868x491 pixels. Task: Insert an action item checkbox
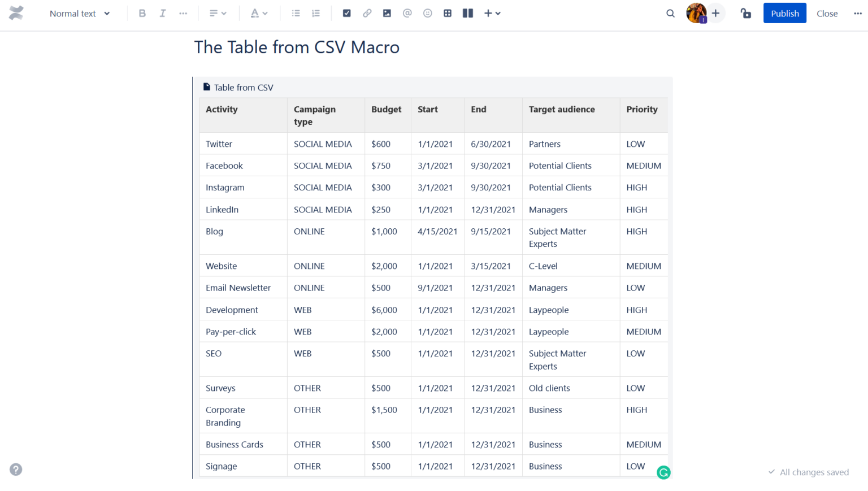[x=346, y=13]
